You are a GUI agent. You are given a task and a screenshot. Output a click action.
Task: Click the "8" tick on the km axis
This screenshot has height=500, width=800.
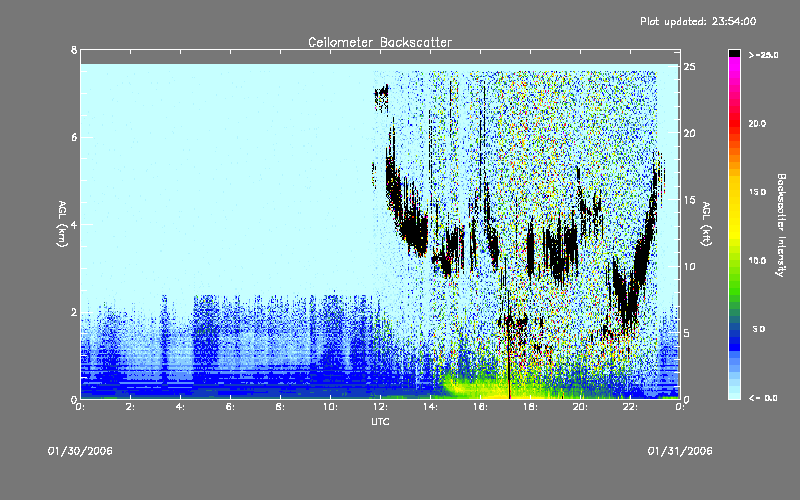(74, 50)
